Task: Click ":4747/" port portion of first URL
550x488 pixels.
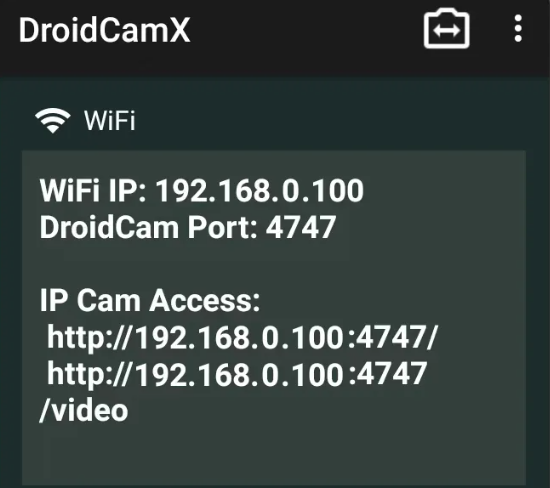Action: pyautogui.click(x=393, y=337)
